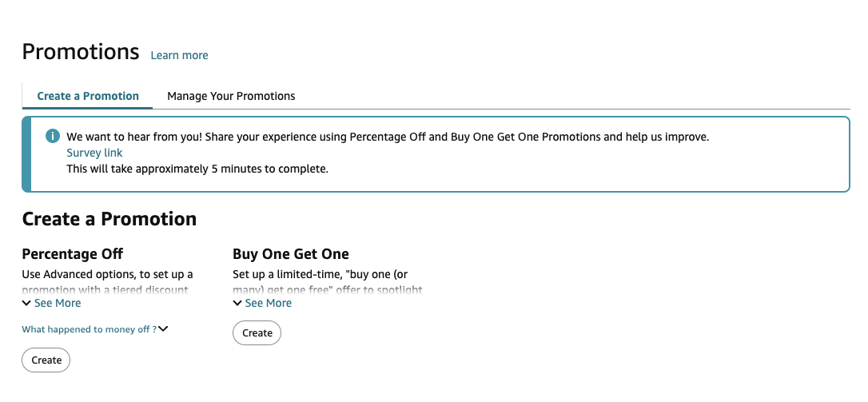Click the 'Create a Promotion' section heading

click(x=109, y=219)
